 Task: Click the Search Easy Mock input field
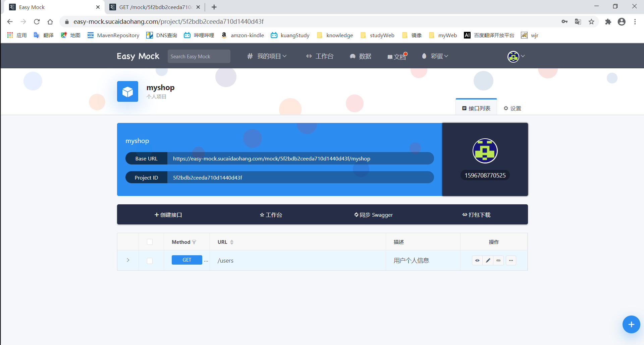pos(199,56)
